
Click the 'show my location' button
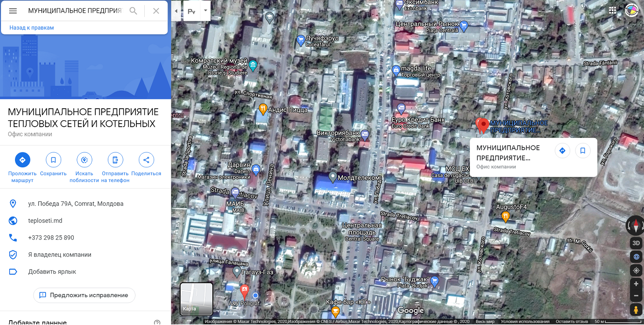(x=636, y=271)
